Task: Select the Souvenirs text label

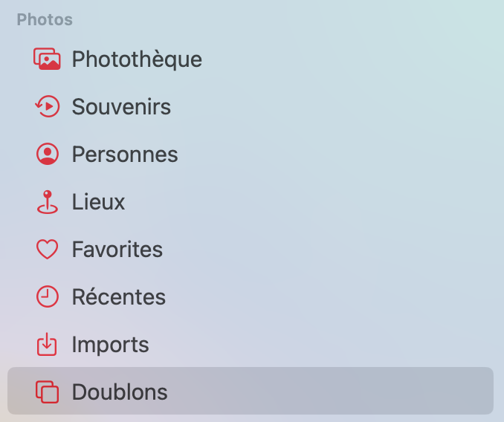Action: coord(121,107)
